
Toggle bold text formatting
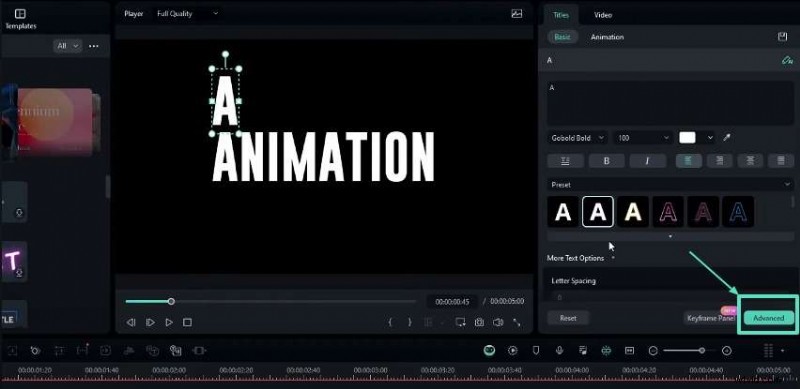(607, 161)
